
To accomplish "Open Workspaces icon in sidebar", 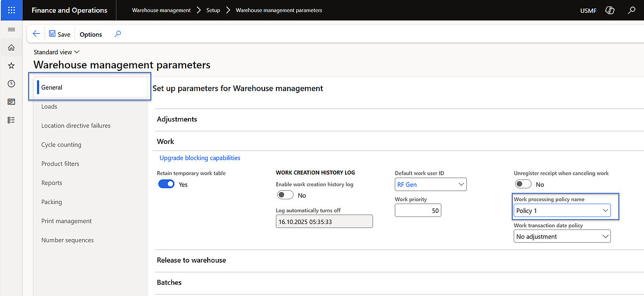I will tap(11, 102).
